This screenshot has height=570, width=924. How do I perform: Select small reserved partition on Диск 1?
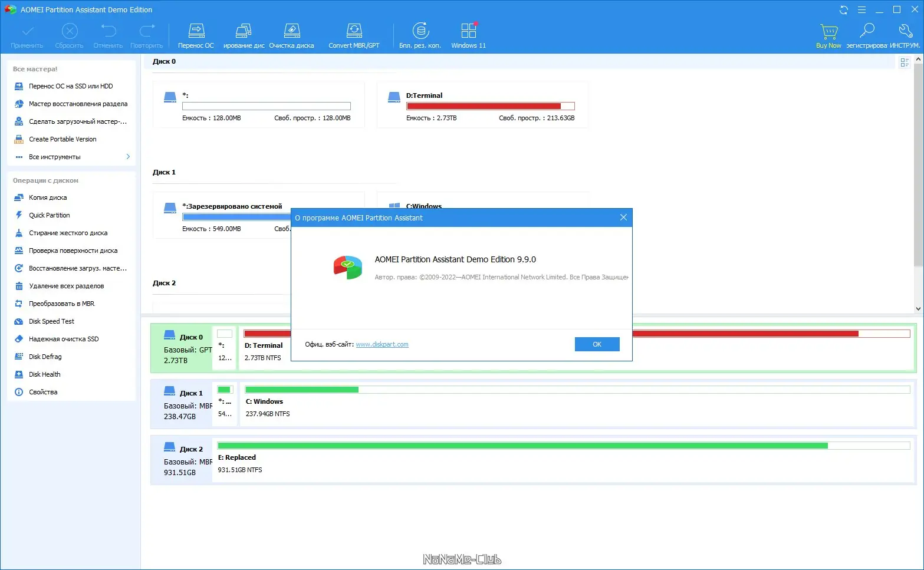click(225, 404)
